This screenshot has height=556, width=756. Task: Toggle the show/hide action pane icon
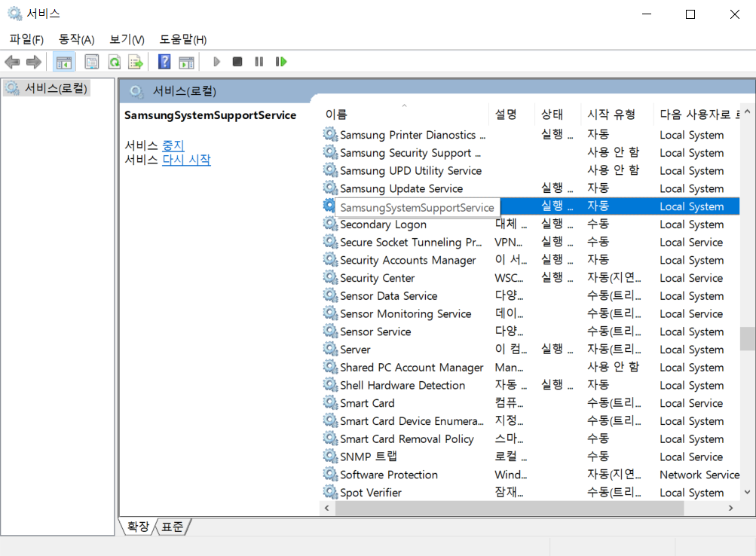pyautogui.click(x=186, y=62)
